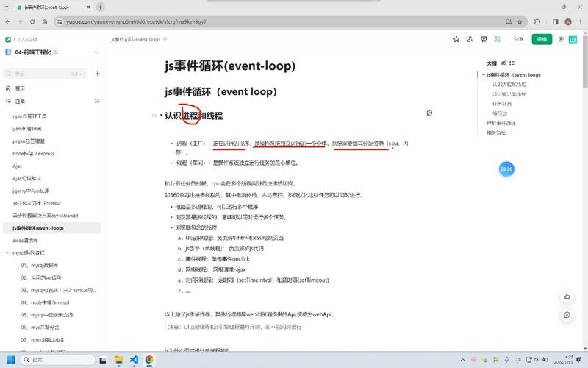Image resolution: width=588 pixels, height=368 pixels.
Task: Open a new browser tab with plus
Action: pos(100,7)
